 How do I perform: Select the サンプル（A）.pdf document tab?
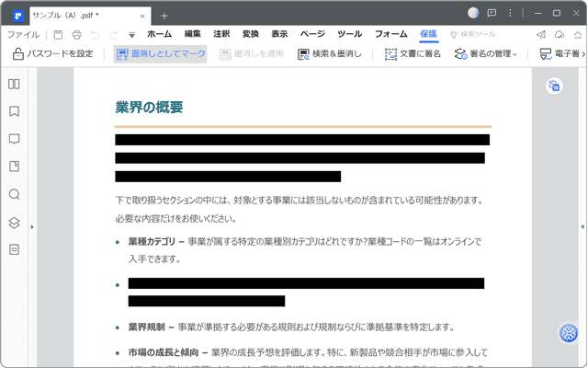click(90, 16)
